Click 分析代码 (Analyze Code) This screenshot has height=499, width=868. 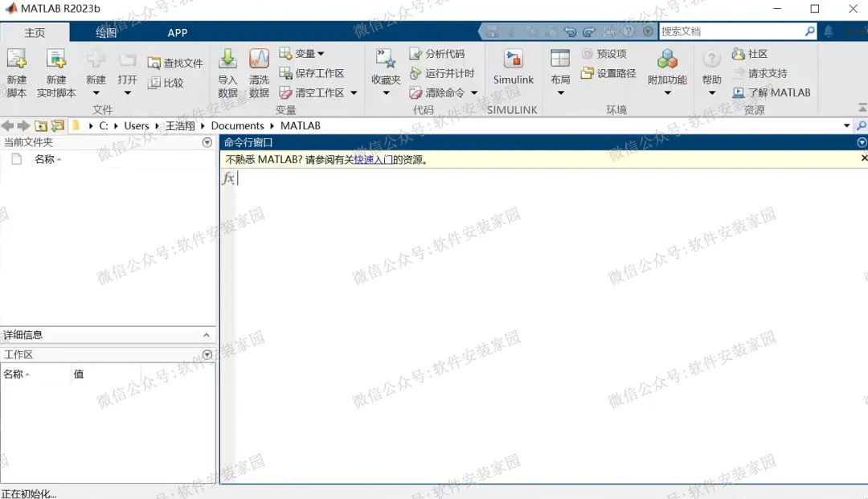point(436,54)
